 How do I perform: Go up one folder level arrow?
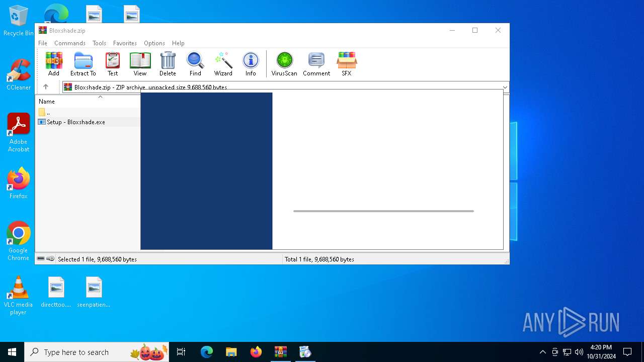click(46, 87)
